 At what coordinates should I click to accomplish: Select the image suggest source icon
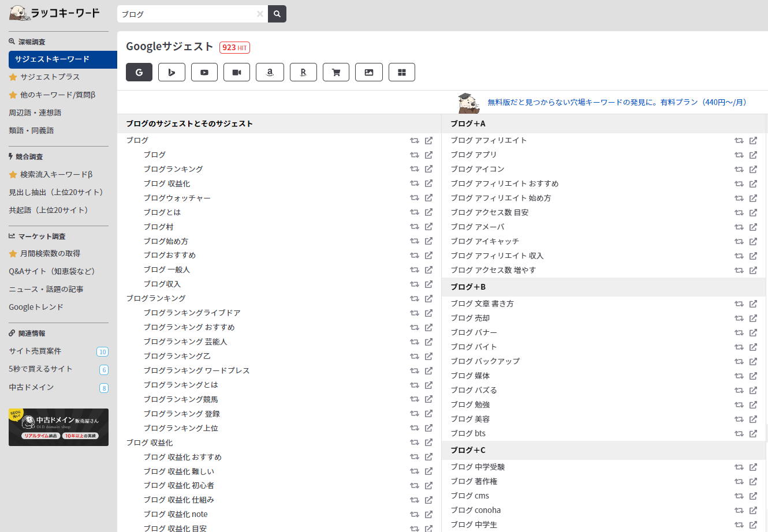coord(369,72)
